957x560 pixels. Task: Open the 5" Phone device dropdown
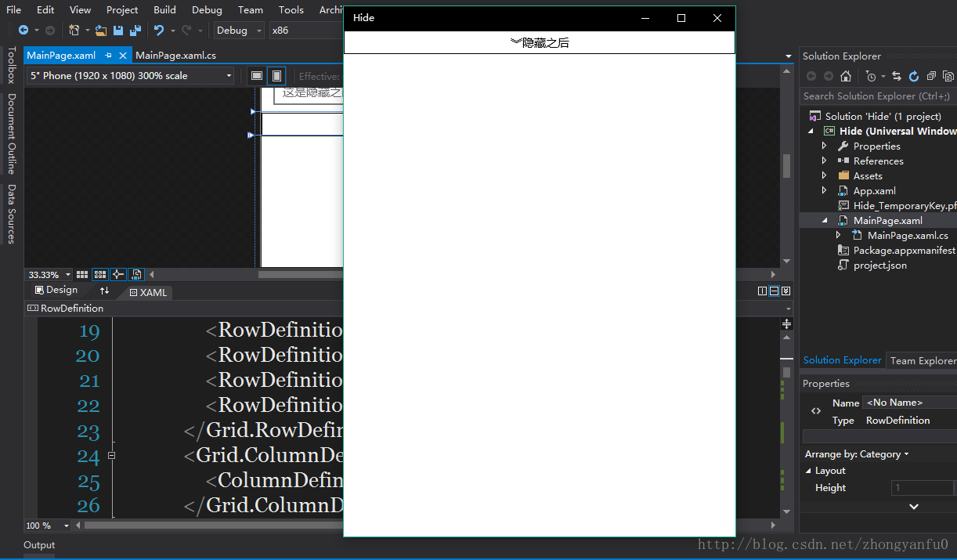click(131, 76)
